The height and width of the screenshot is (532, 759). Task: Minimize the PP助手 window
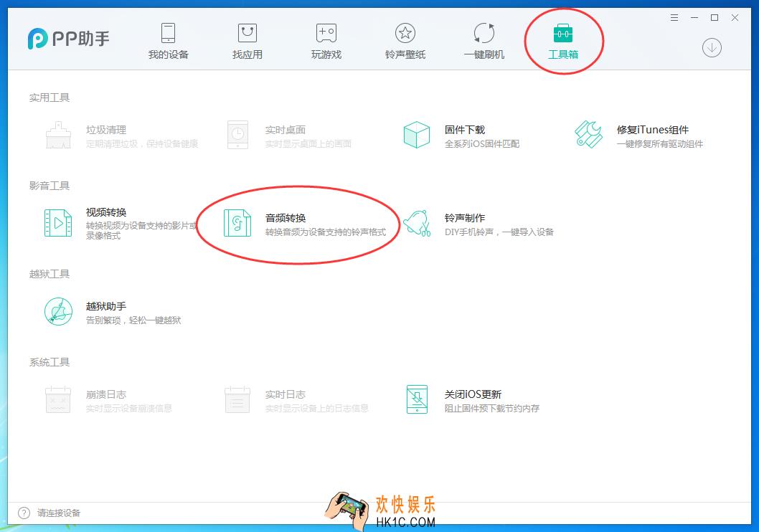pos(694,17)
